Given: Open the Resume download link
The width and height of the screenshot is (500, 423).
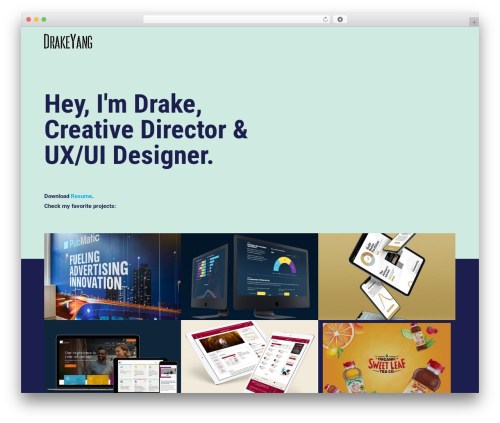Looking at the screenshot, I should pos(81,196).
